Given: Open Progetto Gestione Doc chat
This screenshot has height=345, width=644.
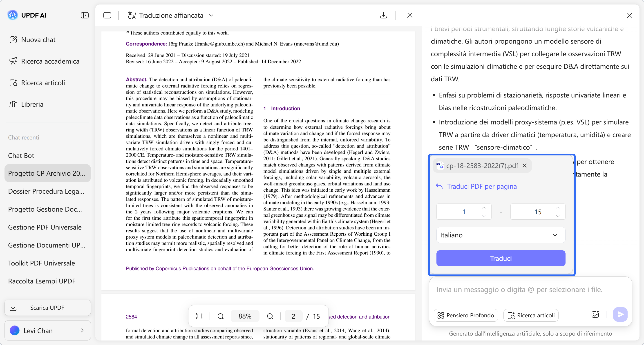Looking at the screenshot, I should (47, 209).
